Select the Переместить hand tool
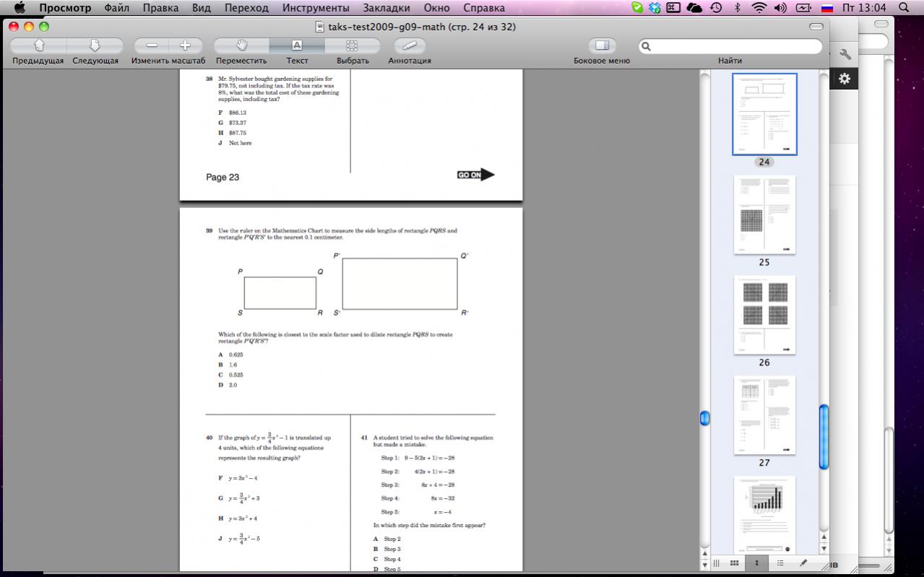The height and width of the screenshot is (577, 924). (x=241, y=45)
